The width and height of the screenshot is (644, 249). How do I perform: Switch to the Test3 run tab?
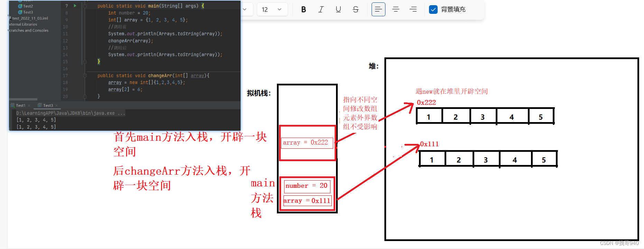click(x=48, y=105)
